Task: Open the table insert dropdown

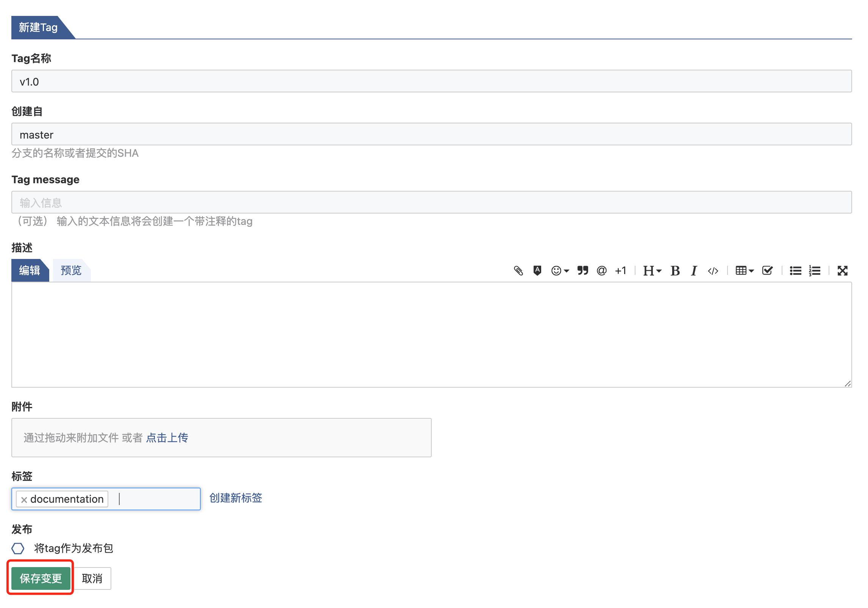Action: [x=744, y=270]
